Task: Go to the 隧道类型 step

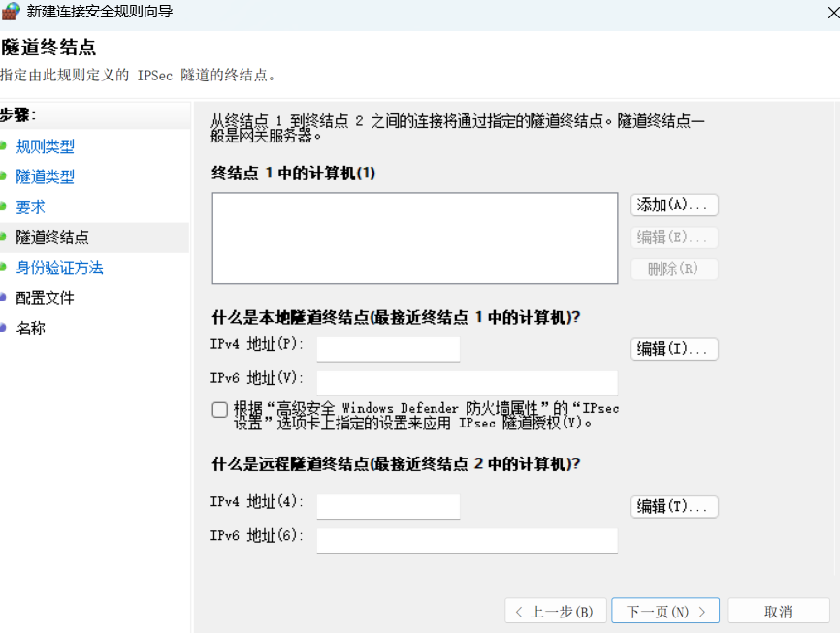Action: coord(45,176)
